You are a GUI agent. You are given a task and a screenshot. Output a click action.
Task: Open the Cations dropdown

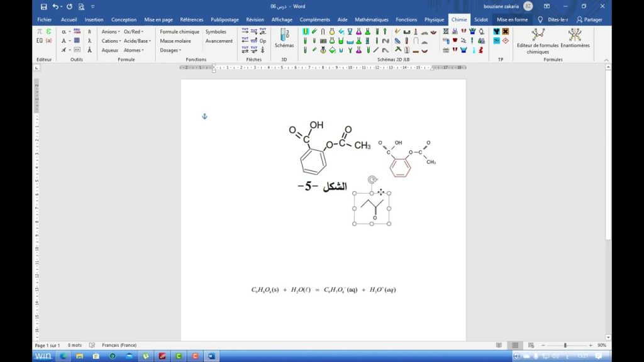coord(111,41)
